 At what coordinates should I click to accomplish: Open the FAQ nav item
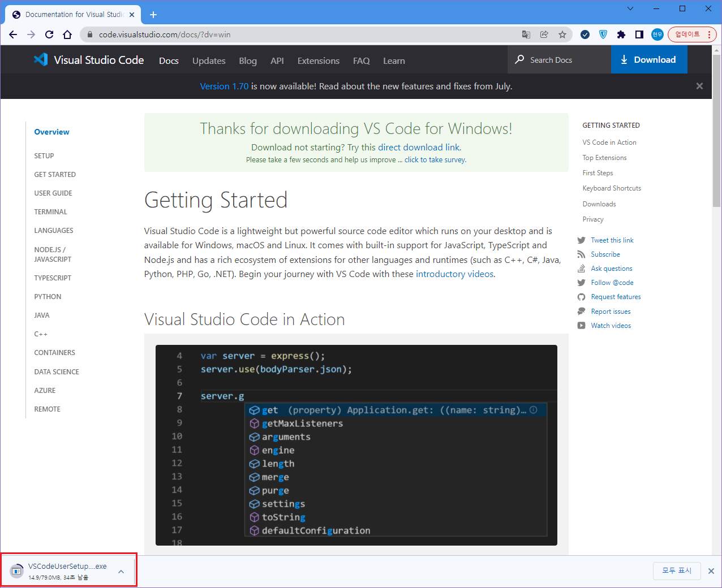tap(362, 60)
